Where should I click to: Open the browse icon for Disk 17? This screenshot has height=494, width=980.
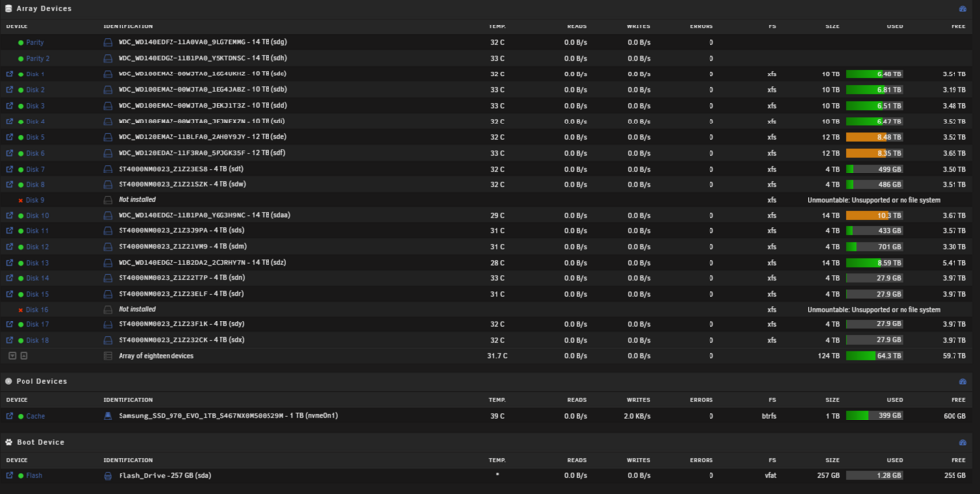[x=10, y=324]
